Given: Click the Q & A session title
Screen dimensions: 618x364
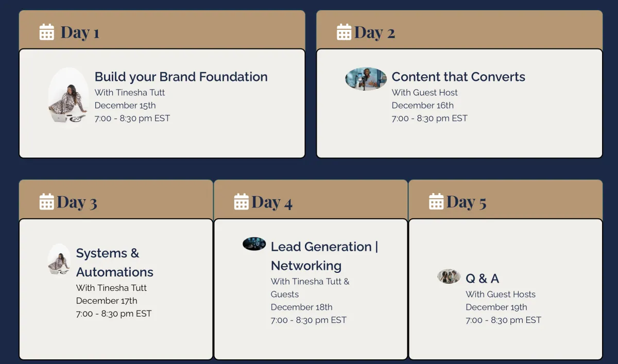Looking at the screenshot, I should [x=482, y=279].
